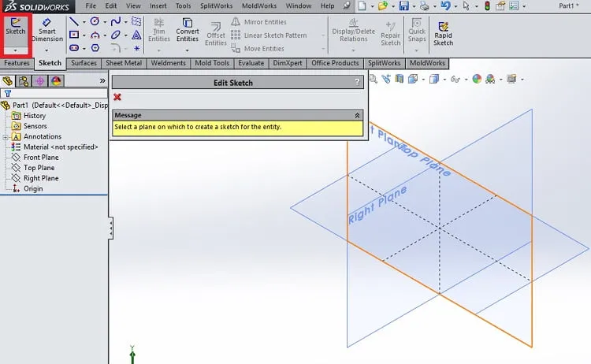Cancel Edit Sketch with the red X
The width and height of the screenshot is (591, 364).
point(117,97)
